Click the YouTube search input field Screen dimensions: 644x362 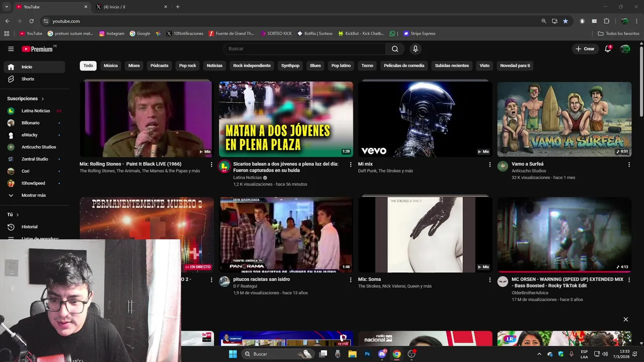coord(304,49)
